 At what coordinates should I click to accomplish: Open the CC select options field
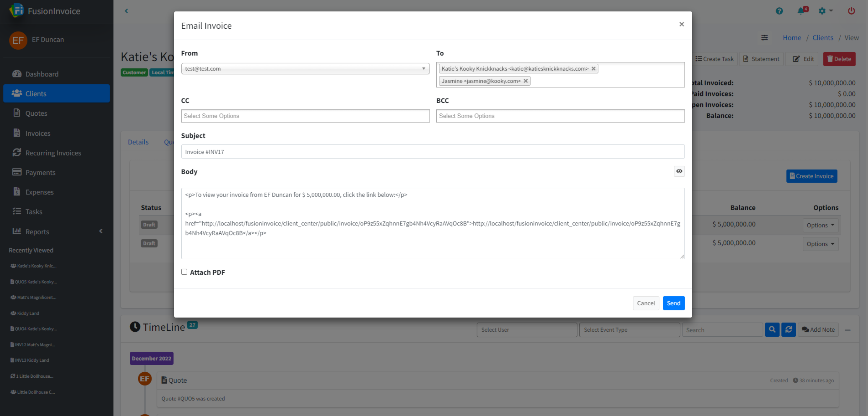[305, 116]
